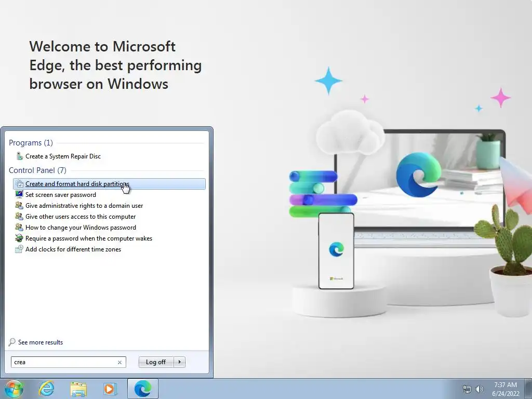This screenshot has height=399, width=532.
Task: Click the System Repair Disc icon
Action: [20, 156]
